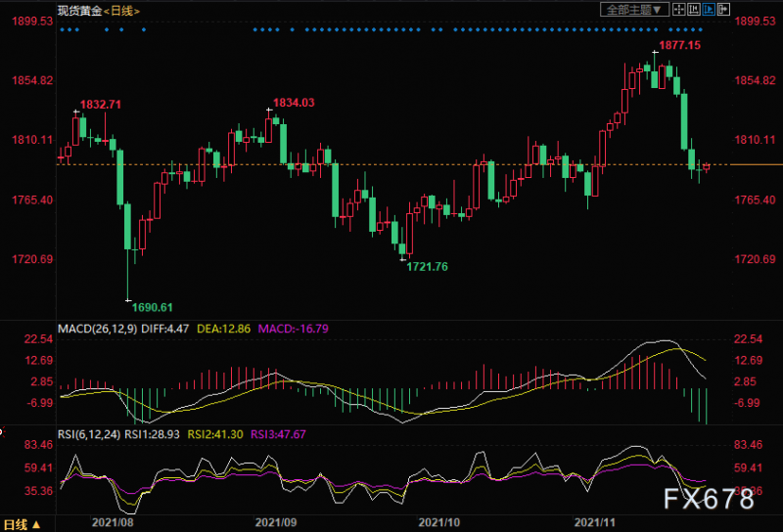The width and height of the screenshot is (783, 532).
Task: Select the DIFF:4.47 readout
Action: (164, 329)
